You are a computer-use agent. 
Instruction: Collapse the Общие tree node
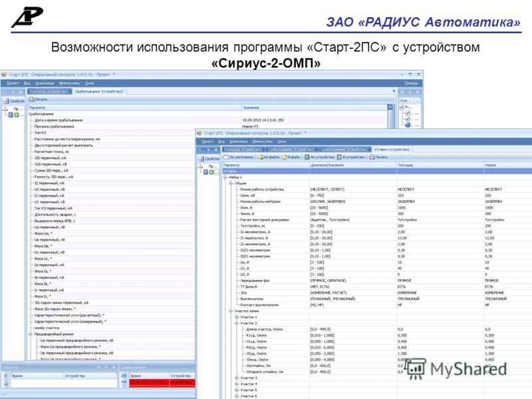pos(231,184)
